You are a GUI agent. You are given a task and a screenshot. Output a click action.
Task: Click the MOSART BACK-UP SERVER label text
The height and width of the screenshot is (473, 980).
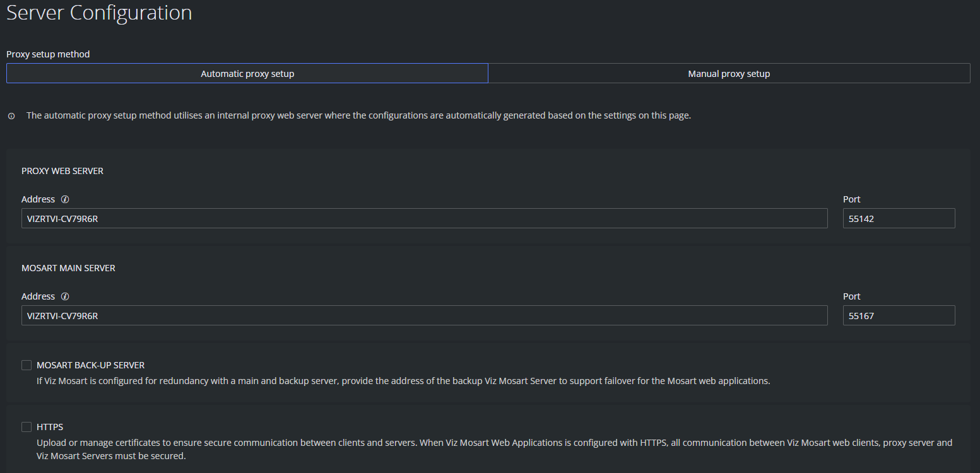tap(90, 365)
